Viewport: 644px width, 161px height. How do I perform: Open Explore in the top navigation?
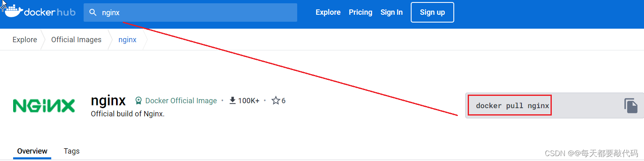(328, 12)
